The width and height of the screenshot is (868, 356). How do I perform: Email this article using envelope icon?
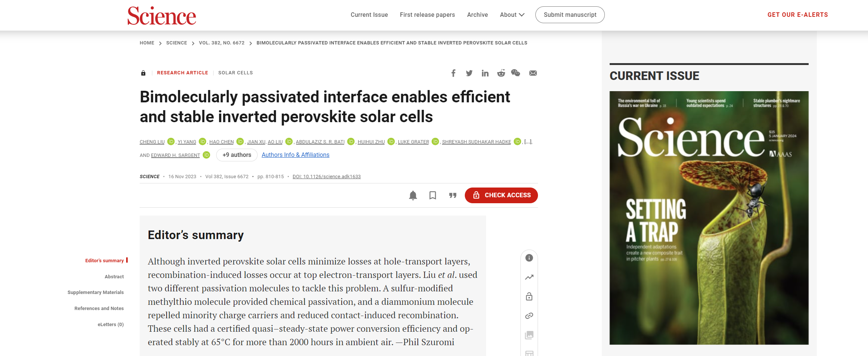point(533,73)
